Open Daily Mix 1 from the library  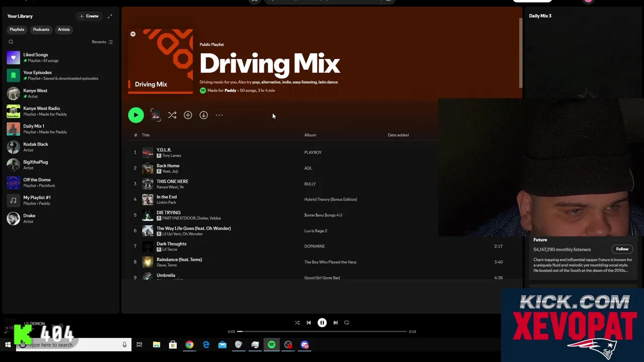[60, 129]
